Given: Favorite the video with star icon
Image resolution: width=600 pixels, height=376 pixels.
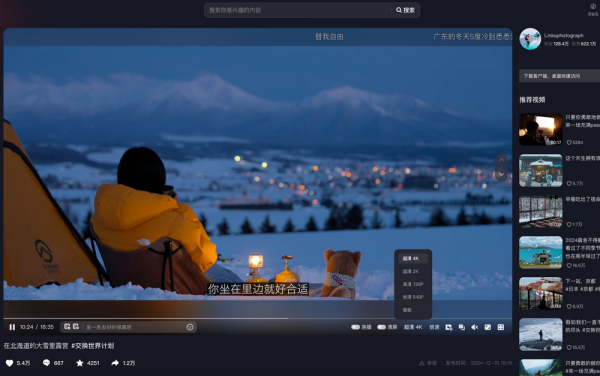Looking at the screenshot, I should coord(80,363).
